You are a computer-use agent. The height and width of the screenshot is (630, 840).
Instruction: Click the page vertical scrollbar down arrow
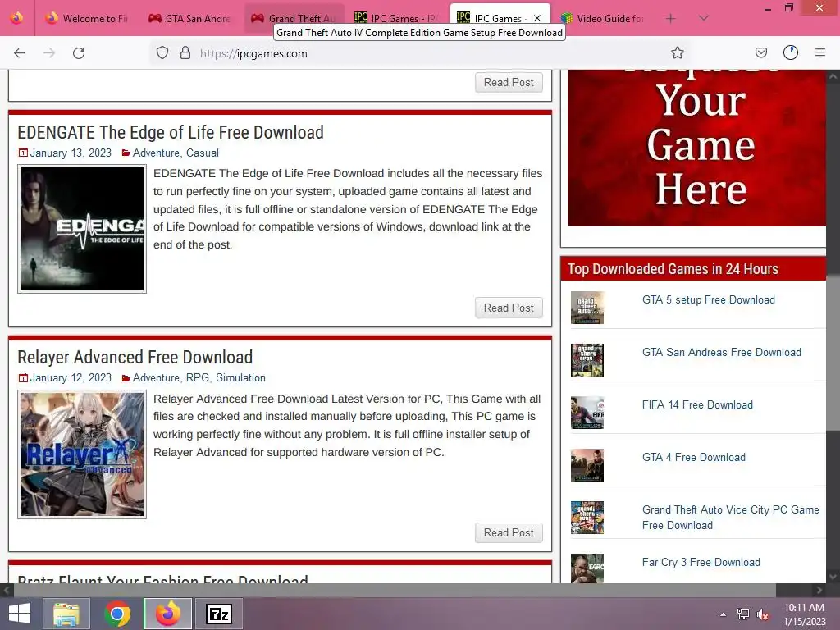[x=833, y=577]
